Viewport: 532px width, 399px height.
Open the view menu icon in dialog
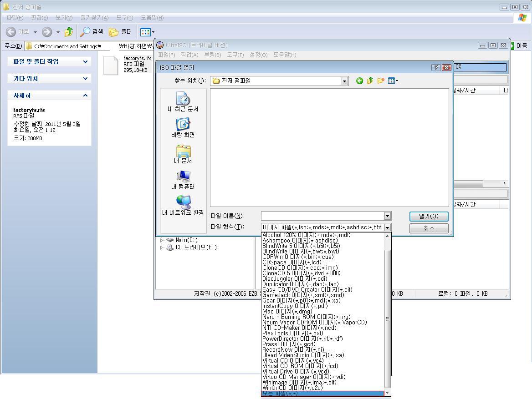392,81
